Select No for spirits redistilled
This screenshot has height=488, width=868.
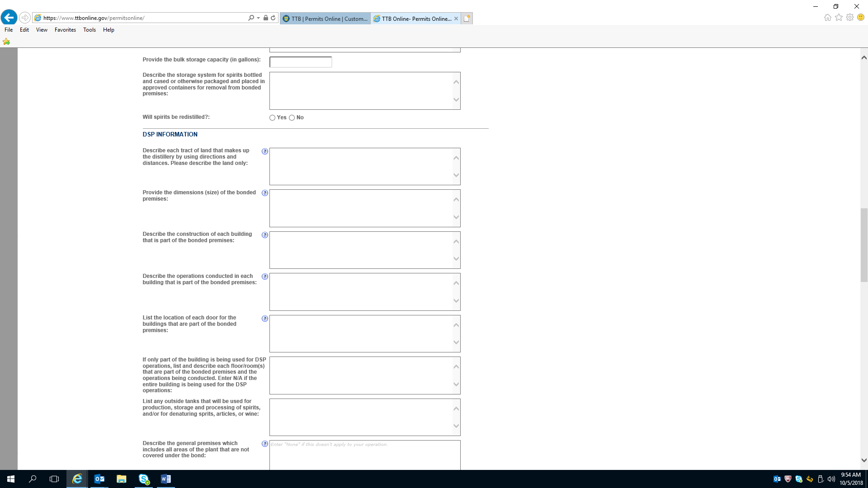tap(292, 118)
